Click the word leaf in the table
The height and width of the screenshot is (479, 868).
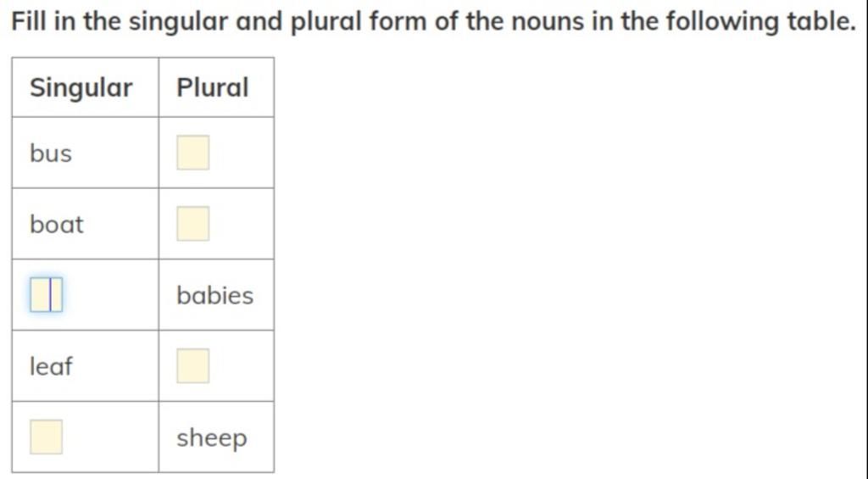(51, 366)
